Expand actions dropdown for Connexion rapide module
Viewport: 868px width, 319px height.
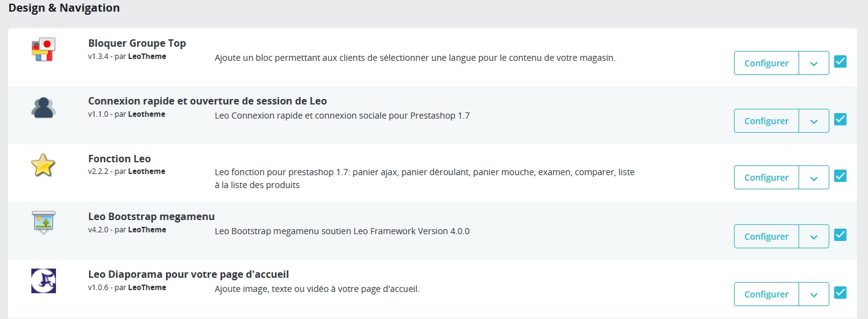click(814, 121)
